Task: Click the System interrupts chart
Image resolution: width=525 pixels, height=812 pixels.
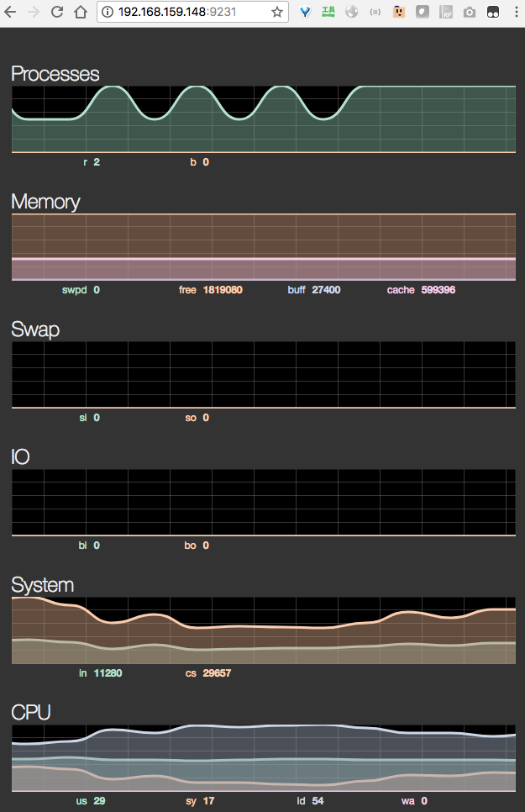Action: [x=263, y=630]
